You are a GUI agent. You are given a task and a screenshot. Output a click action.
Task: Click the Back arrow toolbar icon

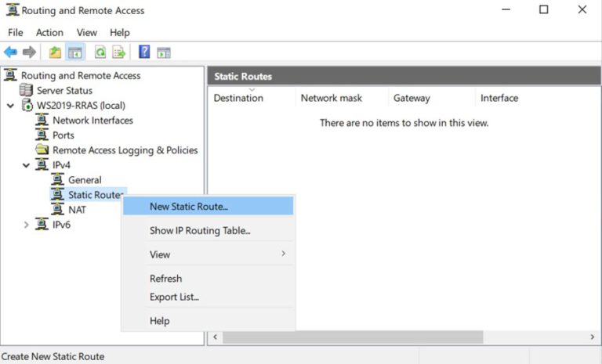coord(10,52)
